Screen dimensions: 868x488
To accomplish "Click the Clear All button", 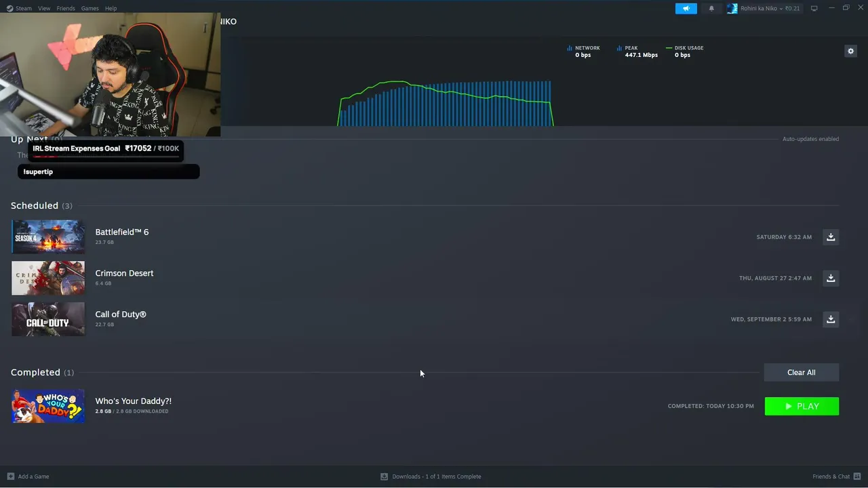I will [x=802, y=372].
